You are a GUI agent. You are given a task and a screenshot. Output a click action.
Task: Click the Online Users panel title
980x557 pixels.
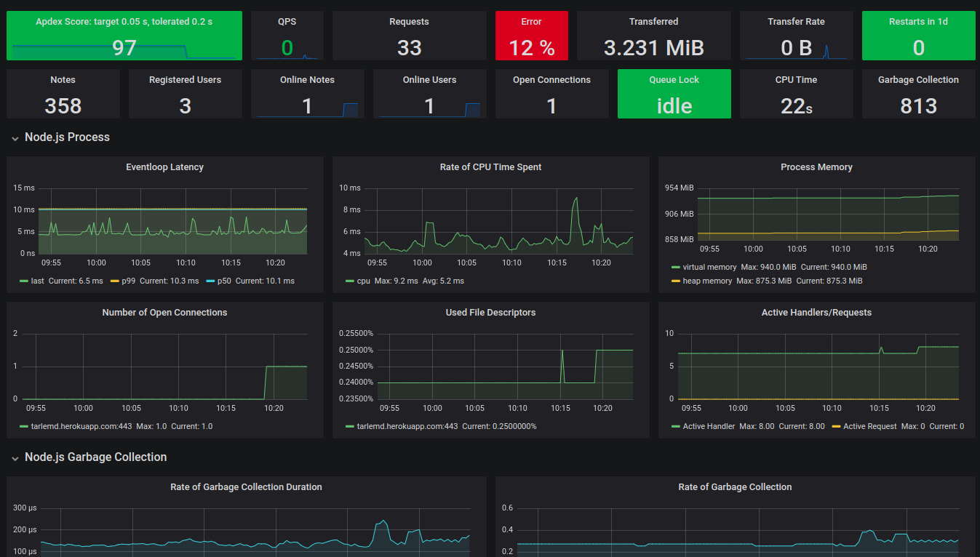[430, 80]
